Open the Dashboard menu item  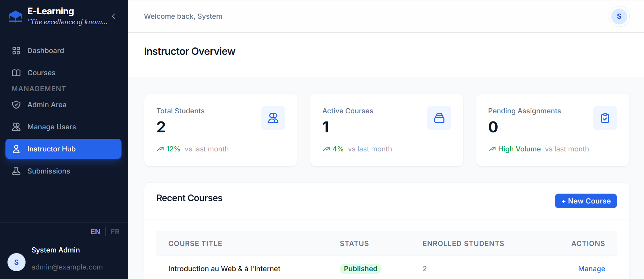coord(45,51)
